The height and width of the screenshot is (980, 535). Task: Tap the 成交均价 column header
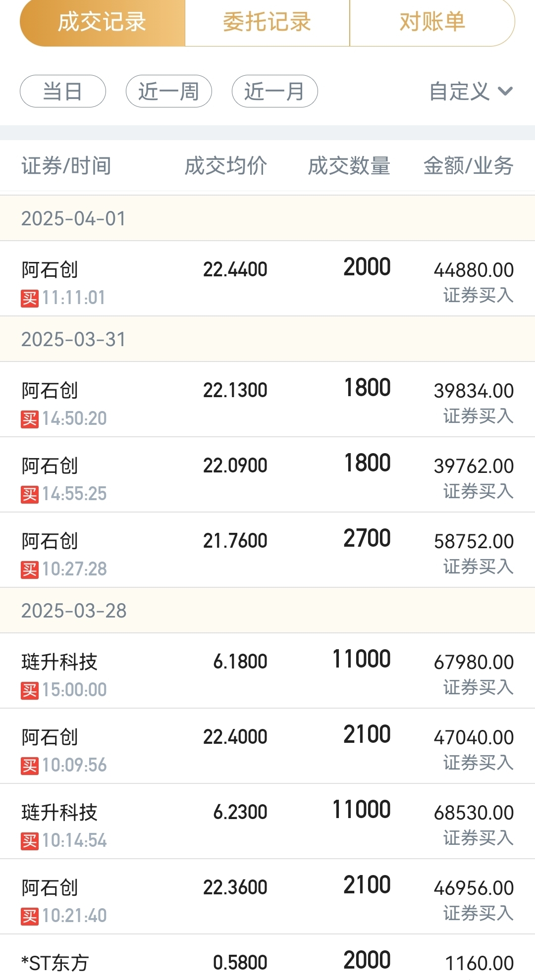226,166
